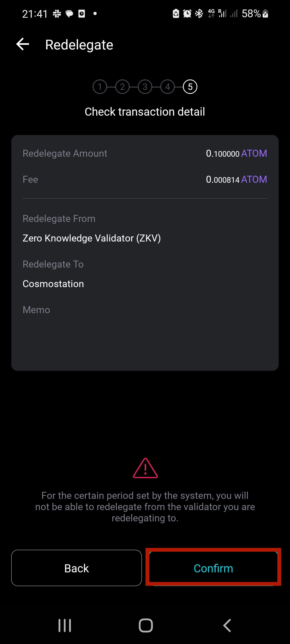Image resolution: width=290 pixels, height=644 pixels.
Task: Select step 4 in progress indicator
Action: pyautogui.click(x=168, y=87)
